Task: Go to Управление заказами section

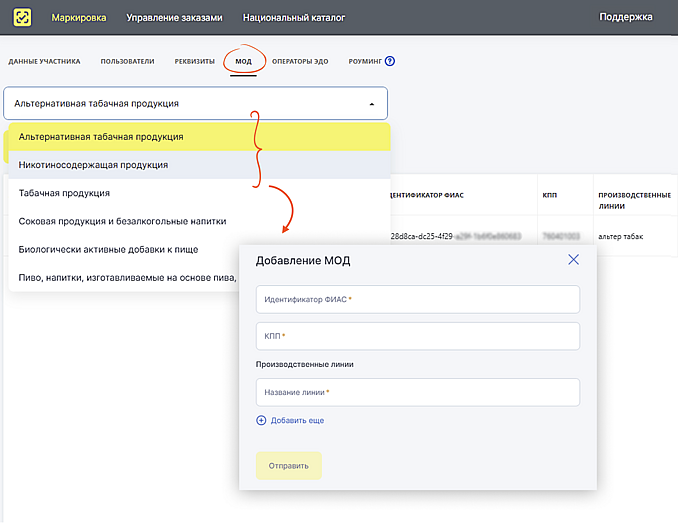Action: pos(168,17)
